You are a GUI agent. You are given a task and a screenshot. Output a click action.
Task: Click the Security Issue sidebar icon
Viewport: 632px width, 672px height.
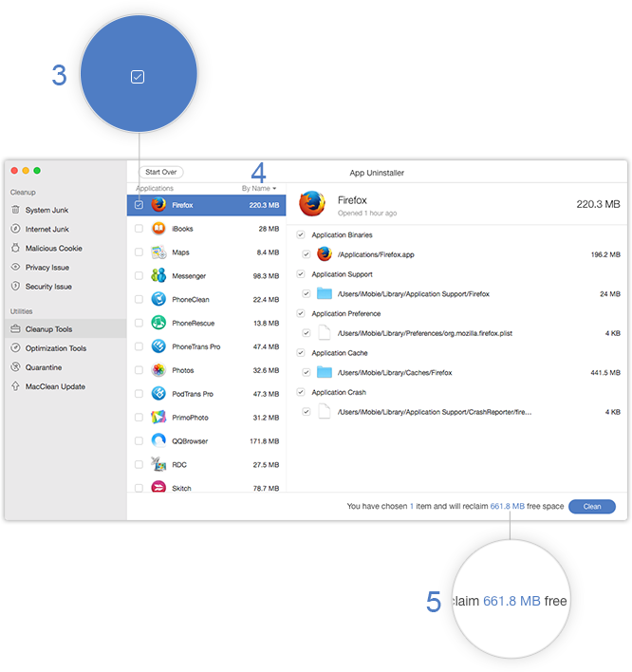pos(15,286)
